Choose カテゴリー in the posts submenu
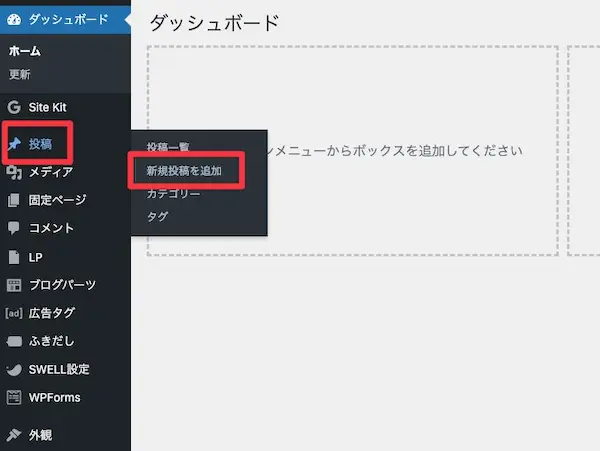Viewport: 600px width, 451px height. click(174, 194)
